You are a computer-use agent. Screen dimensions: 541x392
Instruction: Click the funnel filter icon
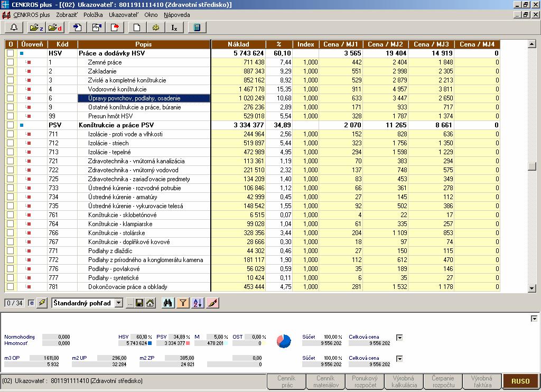(183, 303)
